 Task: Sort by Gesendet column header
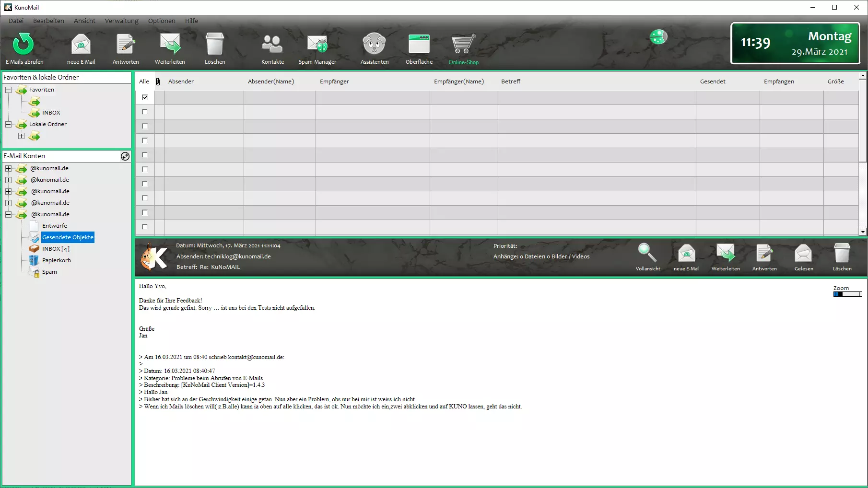click(x=713, y=81)
